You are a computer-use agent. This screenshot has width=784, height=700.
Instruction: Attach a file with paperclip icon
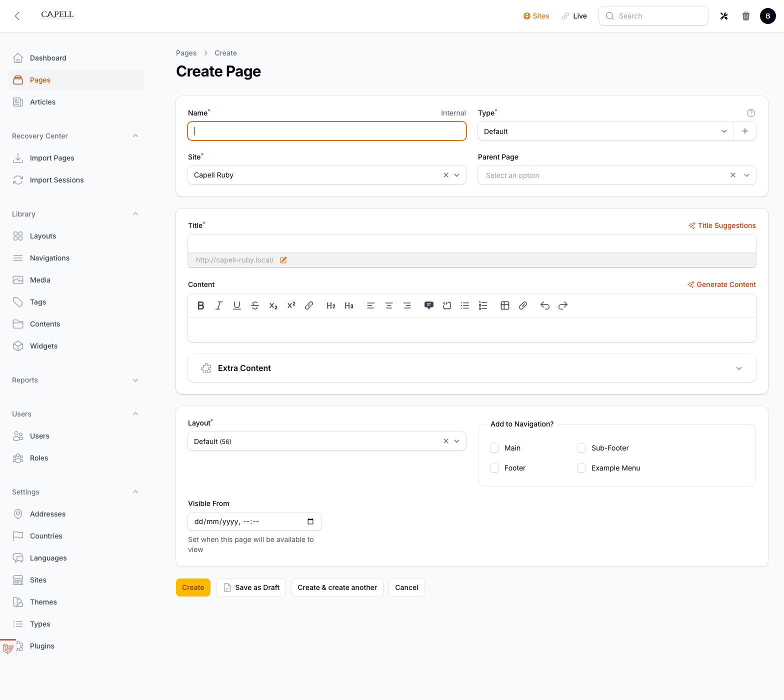(x=523, y=305)
